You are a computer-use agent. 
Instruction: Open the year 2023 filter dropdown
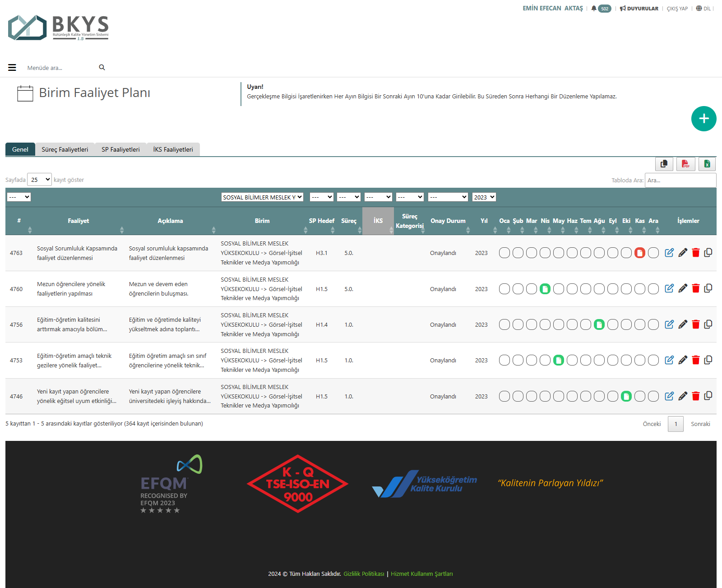484,197
